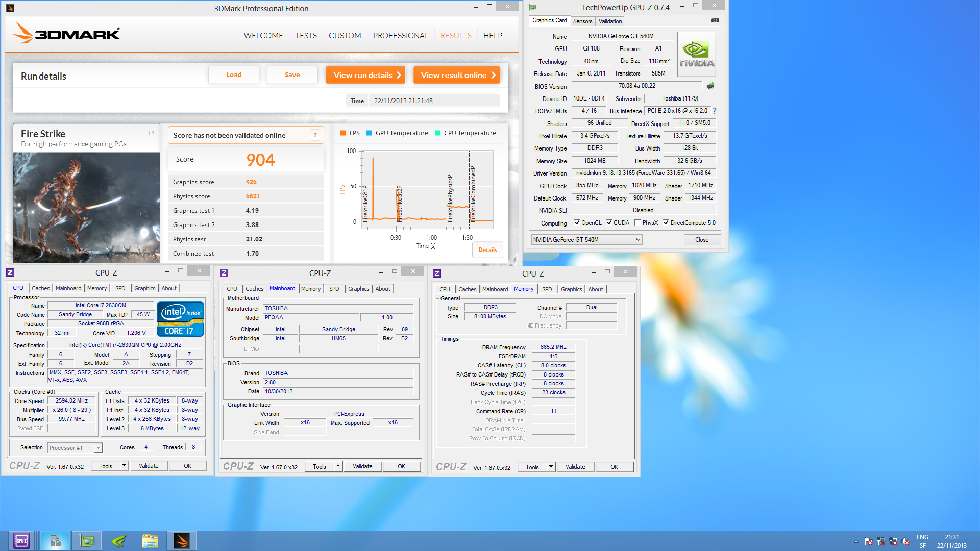This screenshot has width=980, height=551.
Task: Click the Fire Strike thumbnail image
Action: (x=86, y=207)
